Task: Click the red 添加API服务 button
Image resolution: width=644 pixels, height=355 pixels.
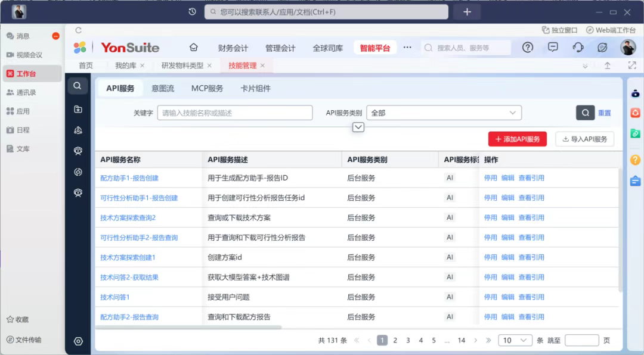Action: coord(518,139)
